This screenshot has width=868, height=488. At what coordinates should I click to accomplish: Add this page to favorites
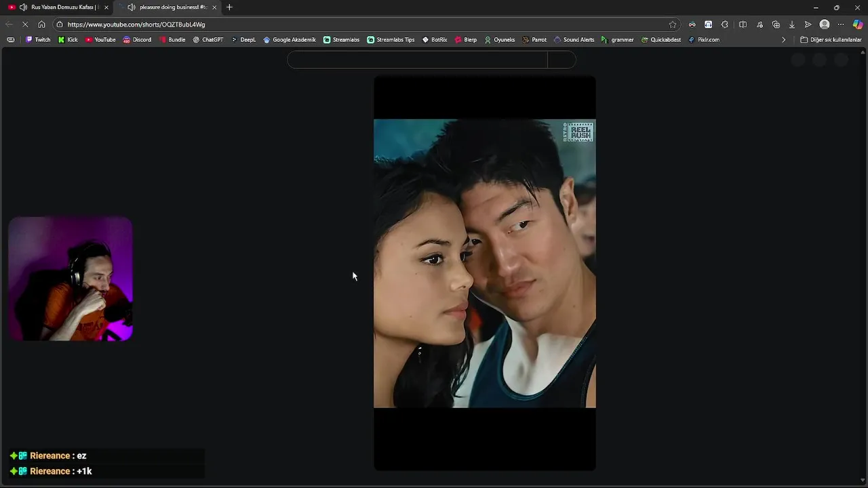click(673, 24)
